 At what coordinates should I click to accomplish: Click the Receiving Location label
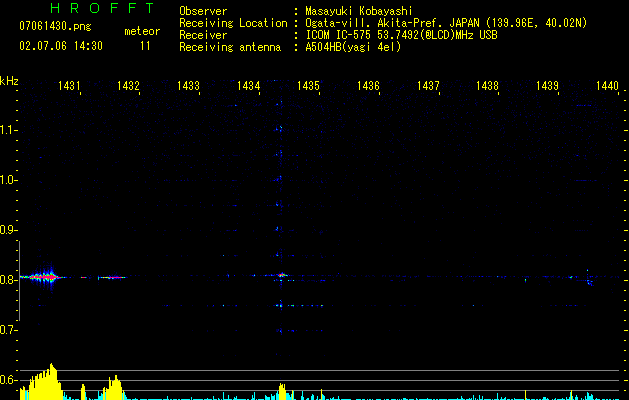[233, 23]
